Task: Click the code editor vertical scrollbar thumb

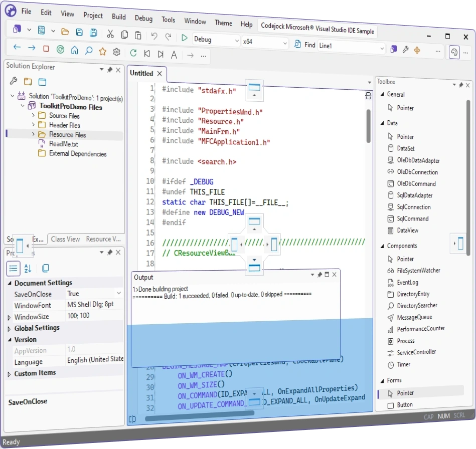Action: click(369, 126)
